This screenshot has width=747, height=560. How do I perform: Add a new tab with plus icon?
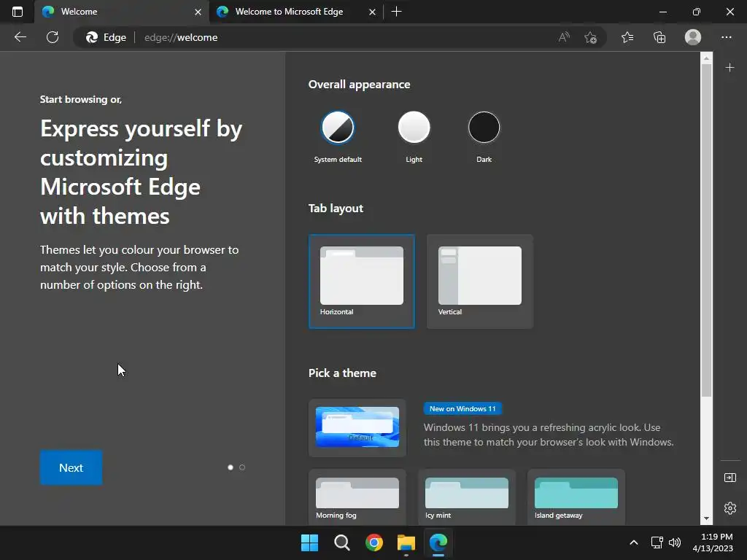click(x=396, y=12)
